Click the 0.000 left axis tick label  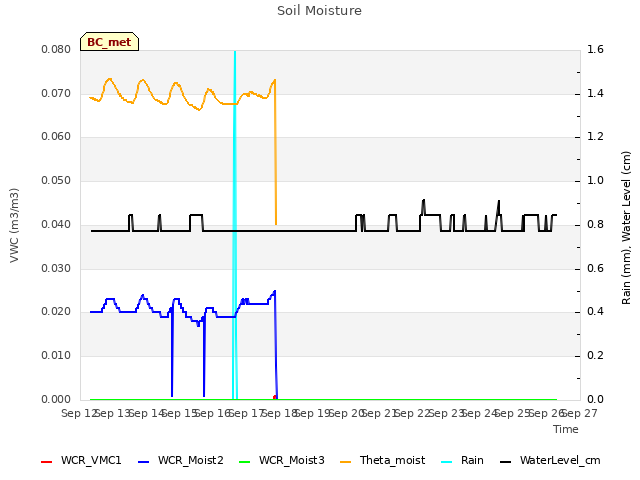[56, 399]
